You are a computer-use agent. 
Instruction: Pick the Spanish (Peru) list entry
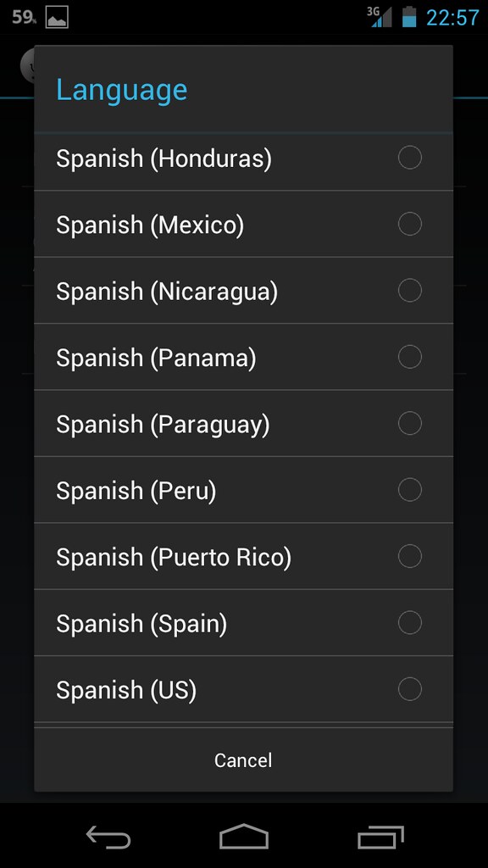coord(243,490)
